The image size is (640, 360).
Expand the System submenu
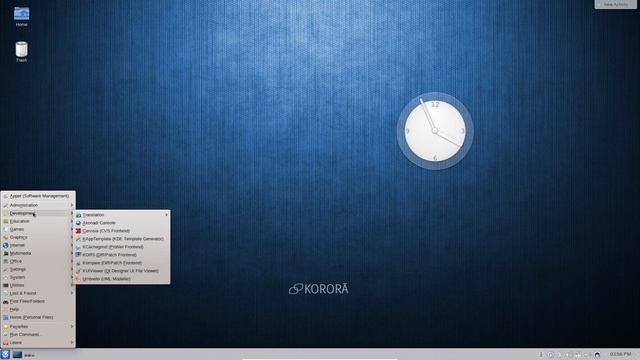38,277
